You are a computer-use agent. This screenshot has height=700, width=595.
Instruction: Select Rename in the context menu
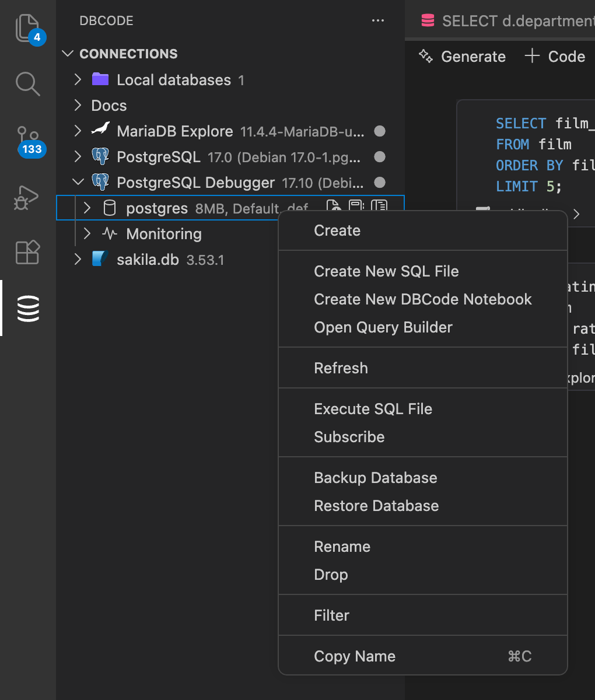pos(423,547)
